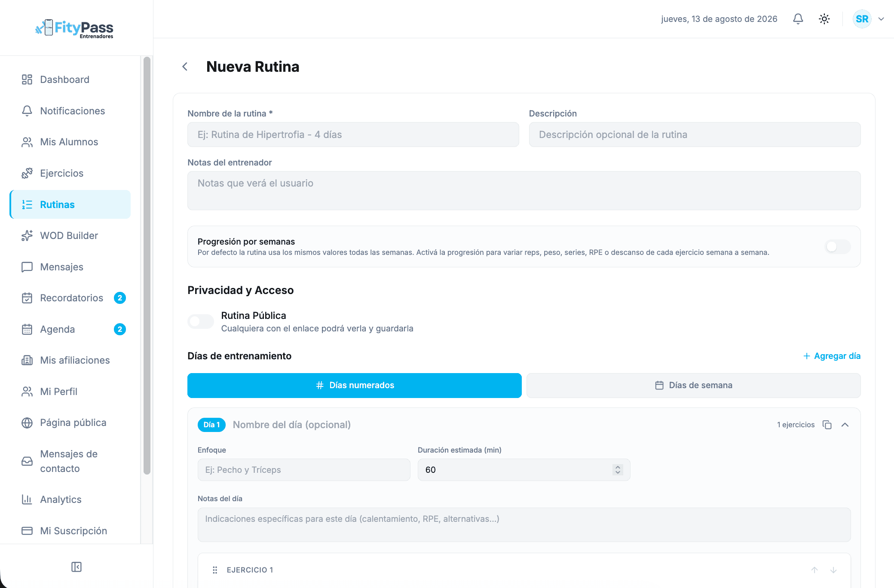Enable the Progresión por semanas switch
Image resolution: width=894 pixels, height=588 pixels.
coord(838,247)
